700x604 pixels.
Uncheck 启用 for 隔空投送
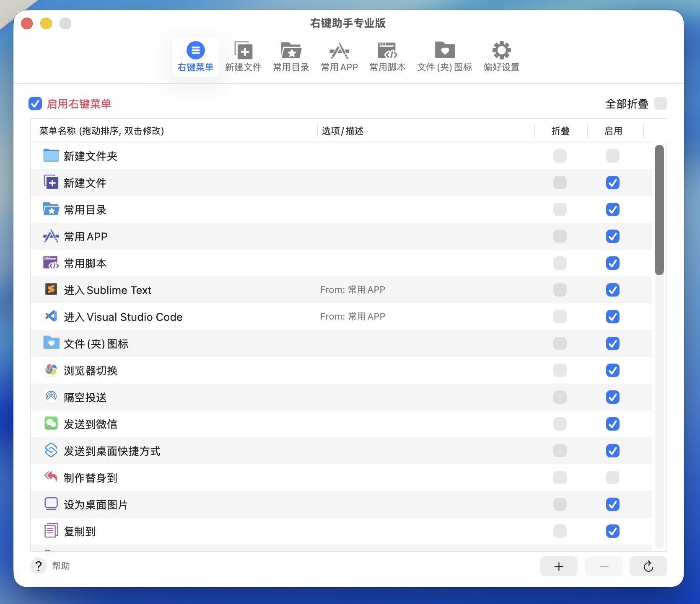click(612, 397)
